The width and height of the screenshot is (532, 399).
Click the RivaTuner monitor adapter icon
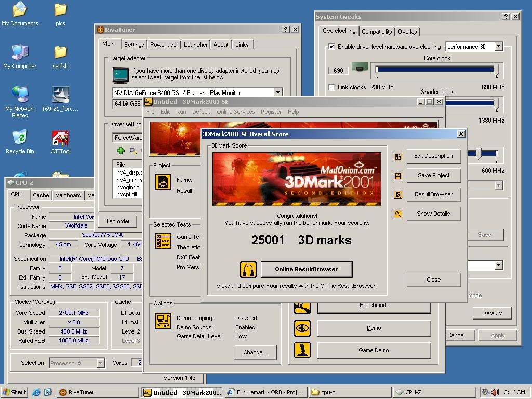click(x=121, y=75)
